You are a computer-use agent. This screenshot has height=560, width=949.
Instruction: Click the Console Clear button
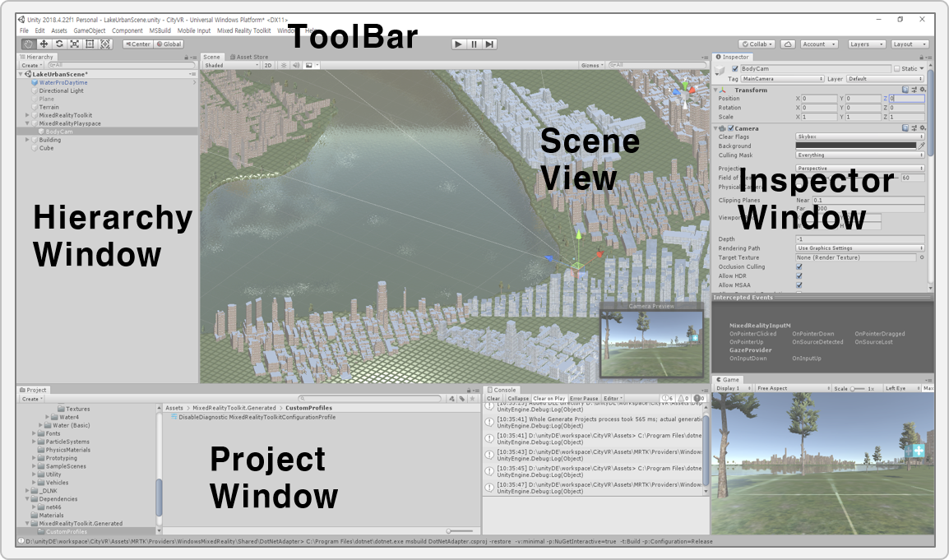494,398
